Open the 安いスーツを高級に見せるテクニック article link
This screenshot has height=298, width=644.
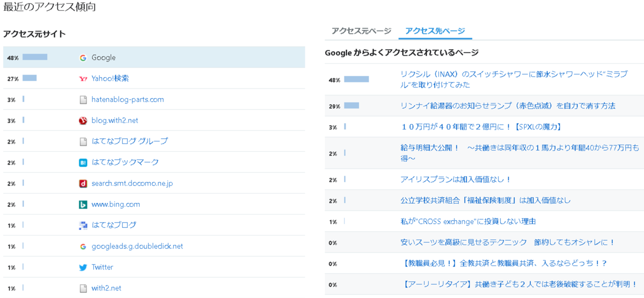(508, 242)
